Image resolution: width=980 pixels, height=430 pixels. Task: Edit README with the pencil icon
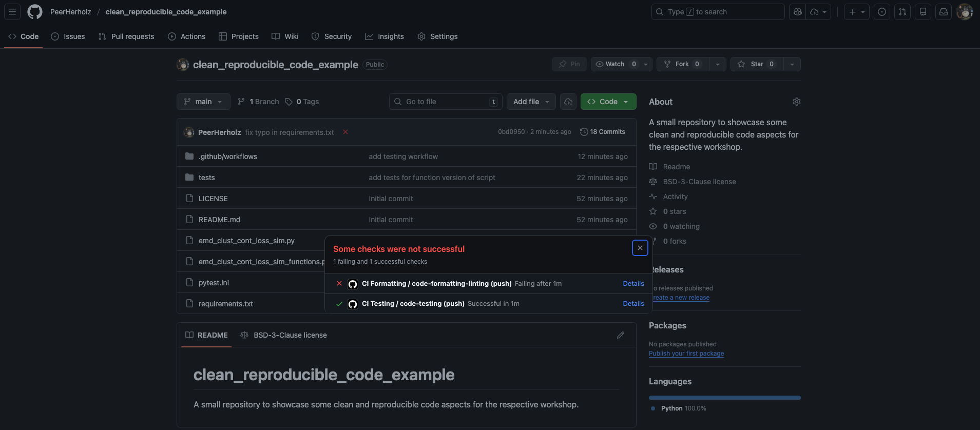(621, 335)
